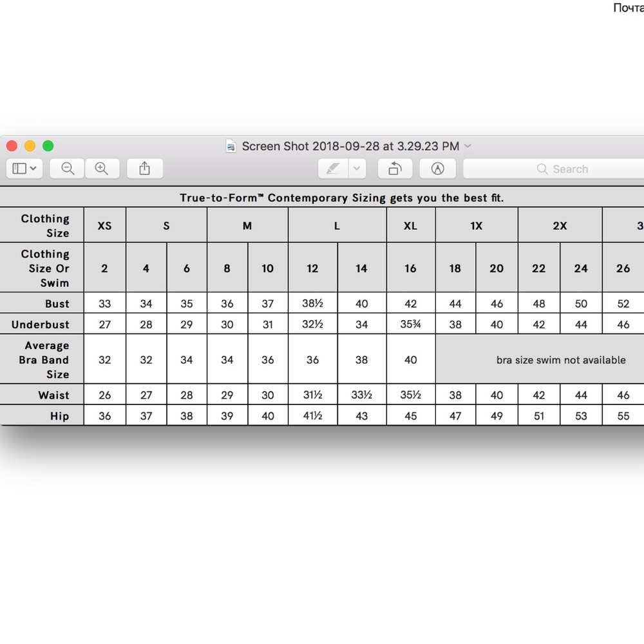644x644 pixels.
Task: Click the 'True-to-Form' sizing headline text
Action: 342,198
